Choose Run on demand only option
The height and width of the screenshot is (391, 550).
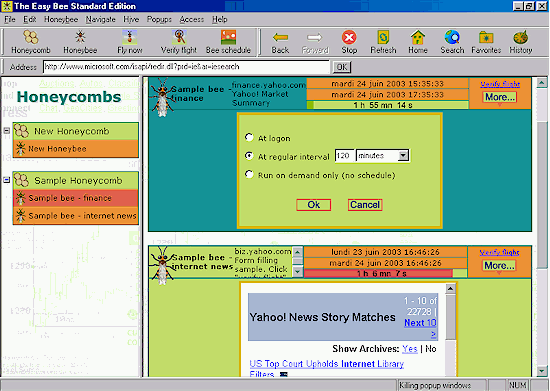tap(249, 174)
